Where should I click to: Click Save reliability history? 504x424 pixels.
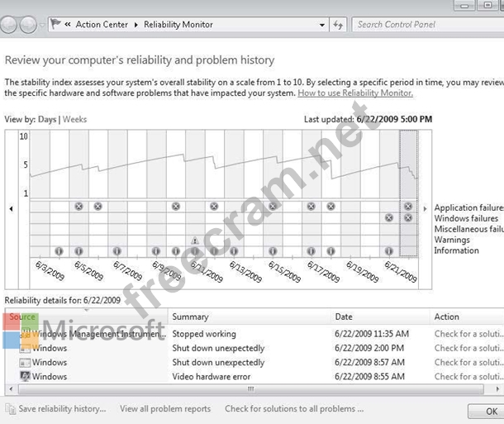[x=62, y=408]
